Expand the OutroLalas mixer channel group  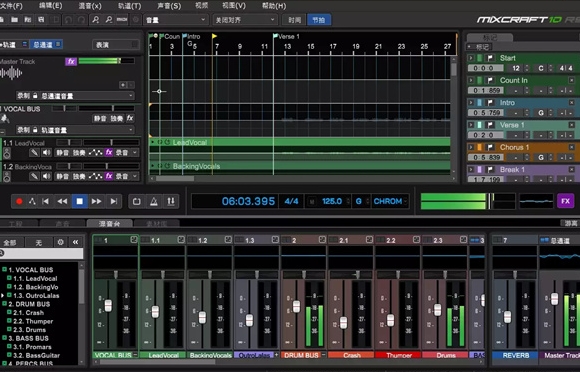(x=276, y=355)
